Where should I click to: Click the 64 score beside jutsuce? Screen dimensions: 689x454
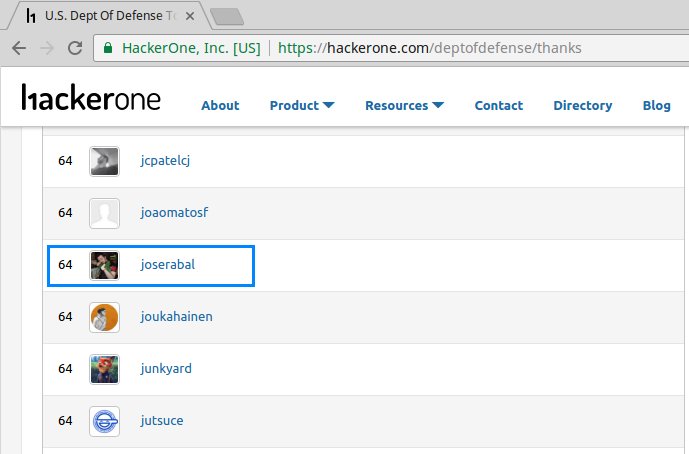point(65,421)
